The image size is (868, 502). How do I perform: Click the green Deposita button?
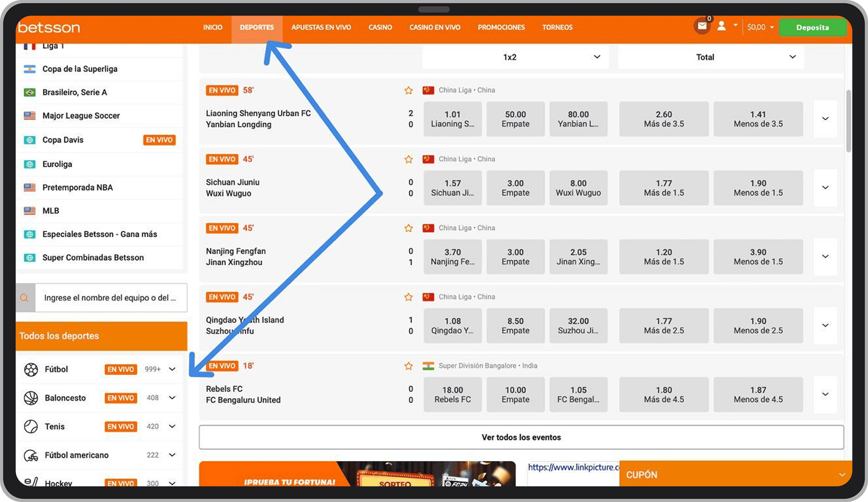(813, 28)
